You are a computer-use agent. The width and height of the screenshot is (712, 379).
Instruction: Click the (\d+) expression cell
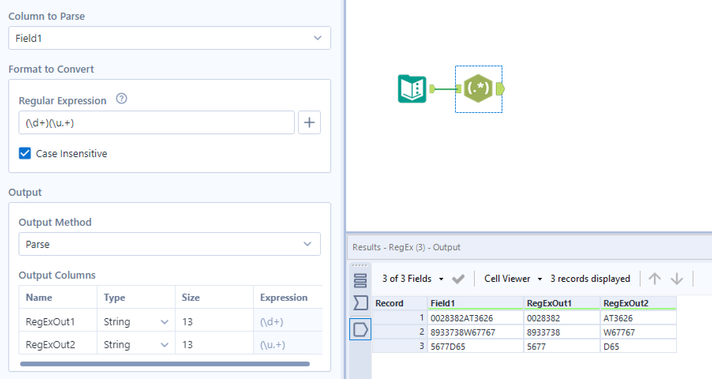click(x=288, y=322)
